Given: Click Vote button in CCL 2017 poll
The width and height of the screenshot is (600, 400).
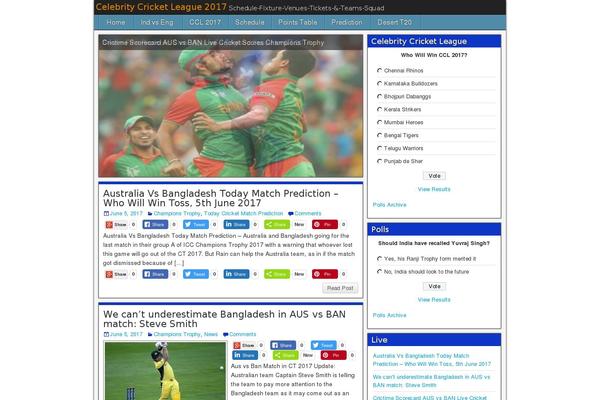Looking at the screenshot, I should pos(434,176).
